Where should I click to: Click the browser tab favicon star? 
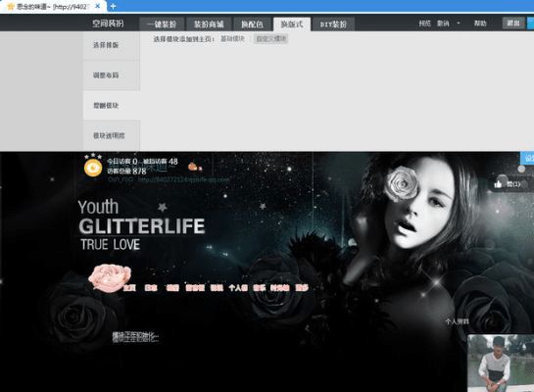pyautogui.click(x=11, y=7)
